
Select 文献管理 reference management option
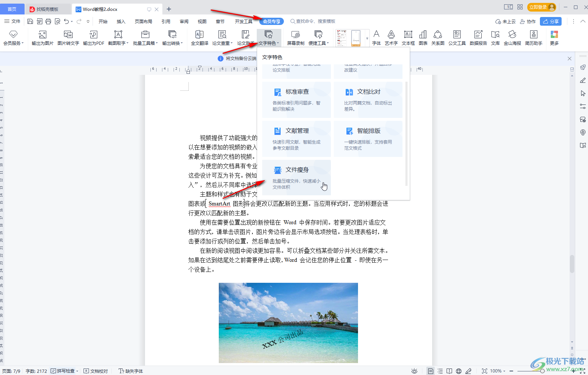point(296,139)
